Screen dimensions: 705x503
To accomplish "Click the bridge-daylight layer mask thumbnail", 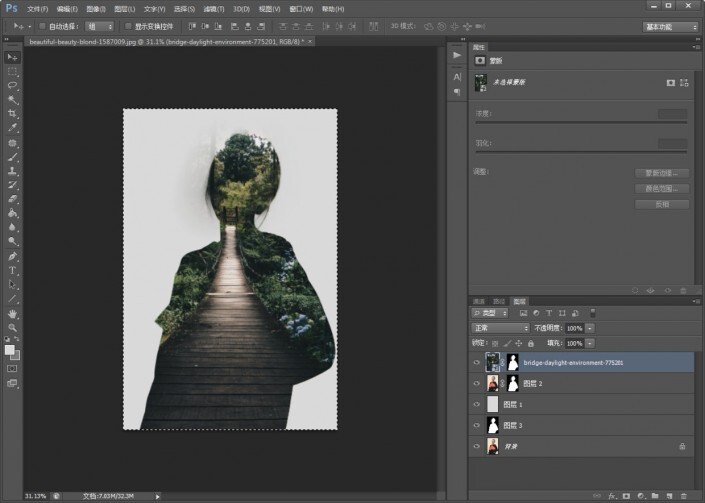I will pyautogui.click(x=513, y=363).
